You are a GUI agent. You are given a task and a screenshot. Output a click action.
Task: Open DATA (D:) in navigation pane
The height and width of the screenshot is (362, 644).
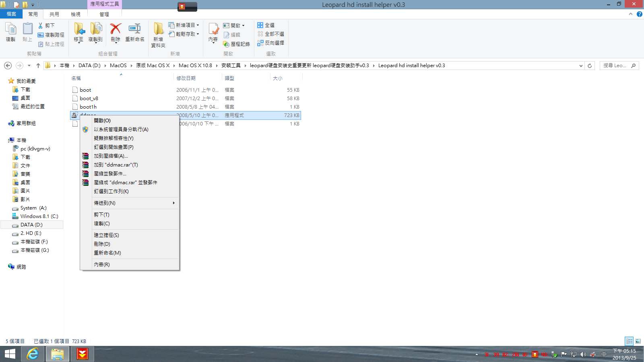tap(31, 225)
